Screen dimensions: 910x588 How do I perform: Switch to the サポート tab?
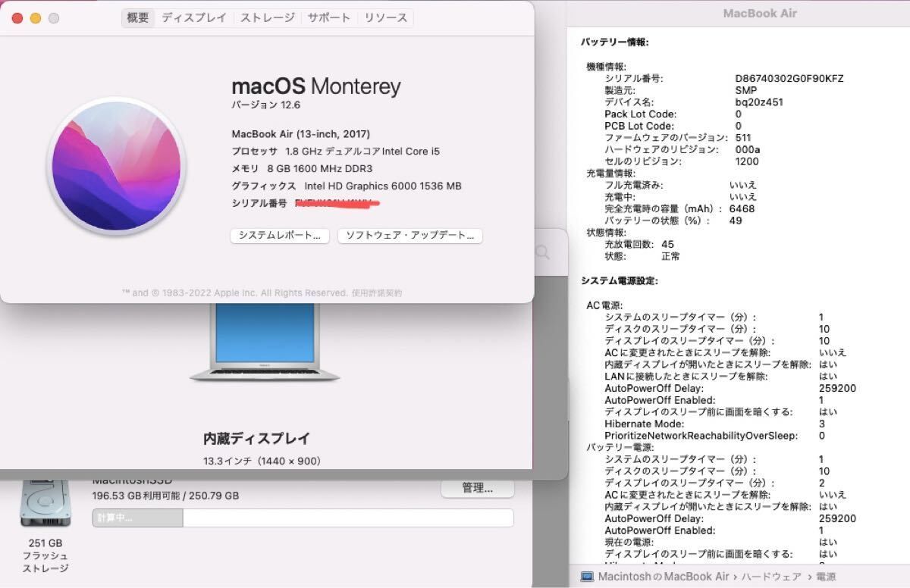click(x=329, y=17)
